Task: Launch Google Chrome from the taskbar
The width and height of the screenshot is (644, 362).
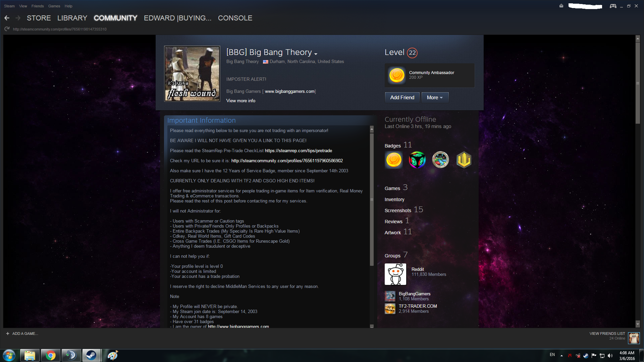Action: [x=51, y=355]
